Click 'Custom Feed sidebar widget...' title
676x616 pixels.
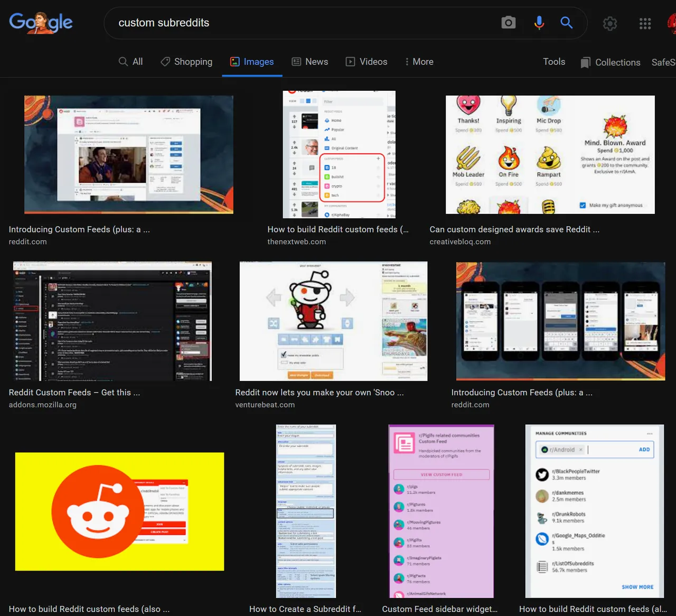point(440,609)
